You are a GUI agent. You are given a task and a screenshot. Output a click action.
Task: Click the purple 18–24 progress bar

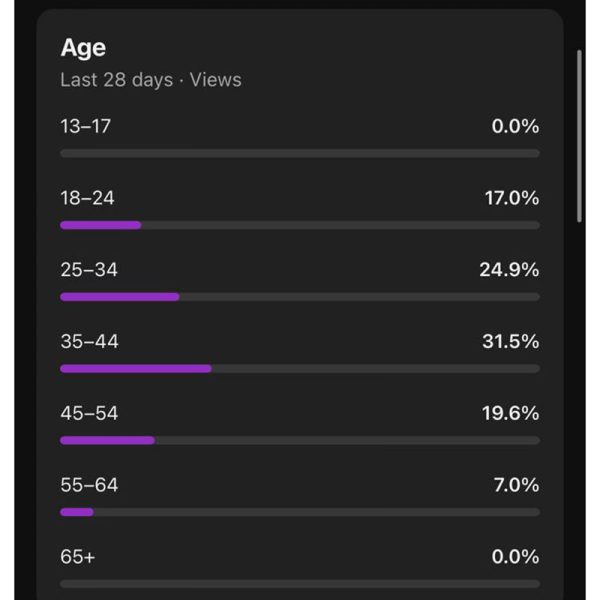(101, 225)
